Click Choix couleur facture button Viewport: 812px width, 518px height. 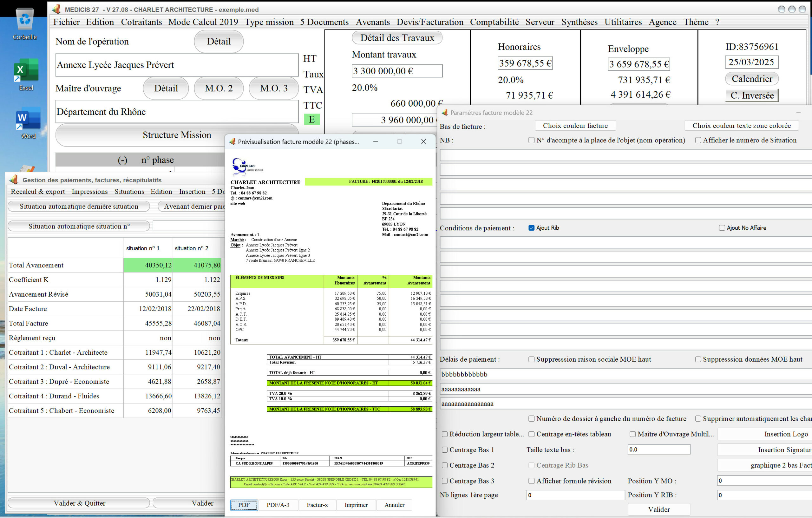[575, 125]
